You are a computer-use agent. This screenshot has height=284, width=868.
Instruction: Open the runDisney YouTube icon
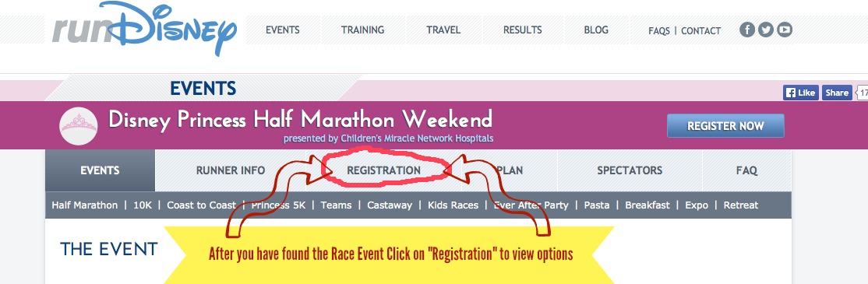pyautogui.click(x=785, y=30)
